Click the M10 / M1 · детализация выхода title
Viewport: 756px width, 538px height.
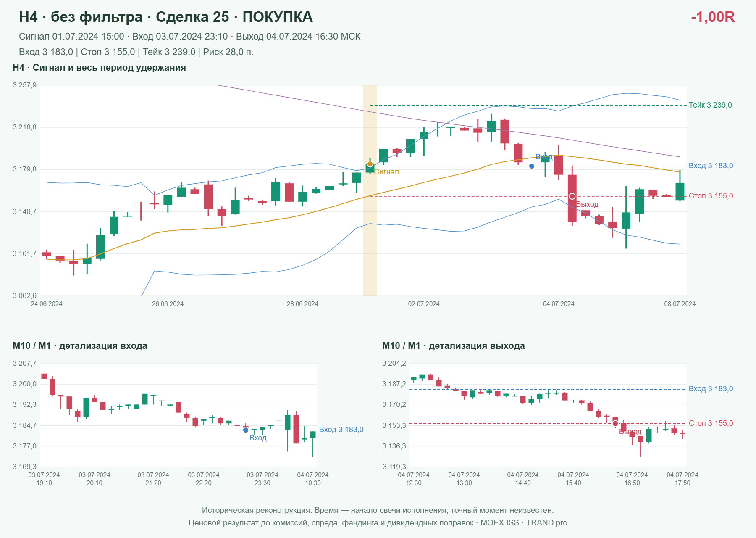click(x=454, y=346)
